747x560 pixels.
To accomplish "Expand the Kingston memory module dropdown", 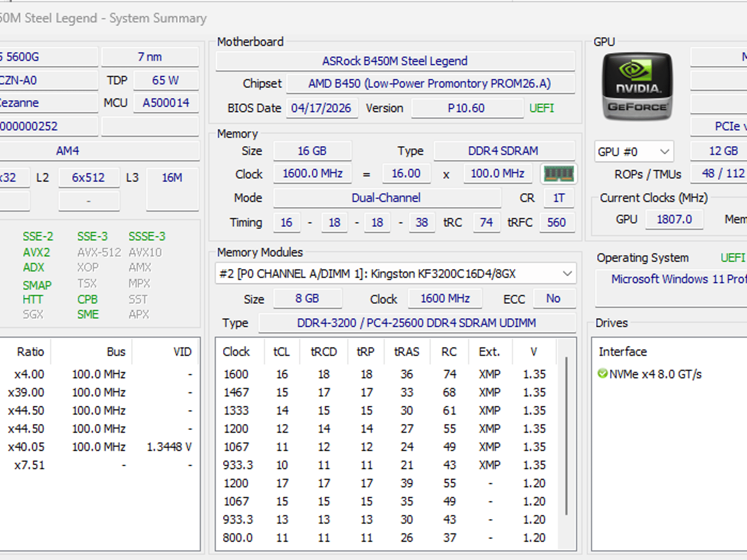I will point(395,273).
